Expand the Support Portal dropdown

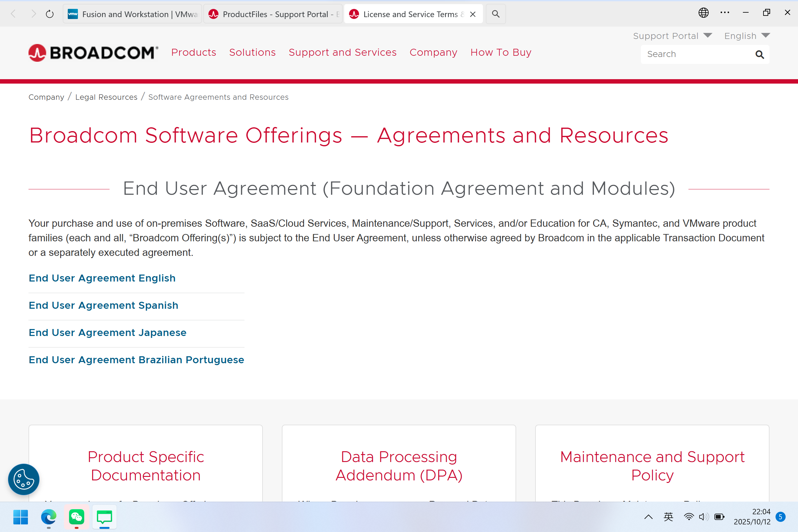pyautogui.click(x=672, y=35)
